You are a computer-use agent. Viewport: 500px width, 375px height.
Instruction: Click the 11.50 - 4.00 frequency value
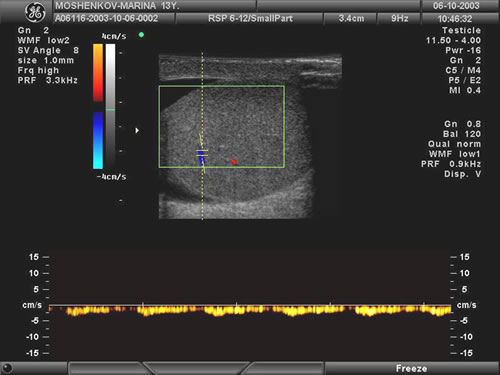[453, 40]
